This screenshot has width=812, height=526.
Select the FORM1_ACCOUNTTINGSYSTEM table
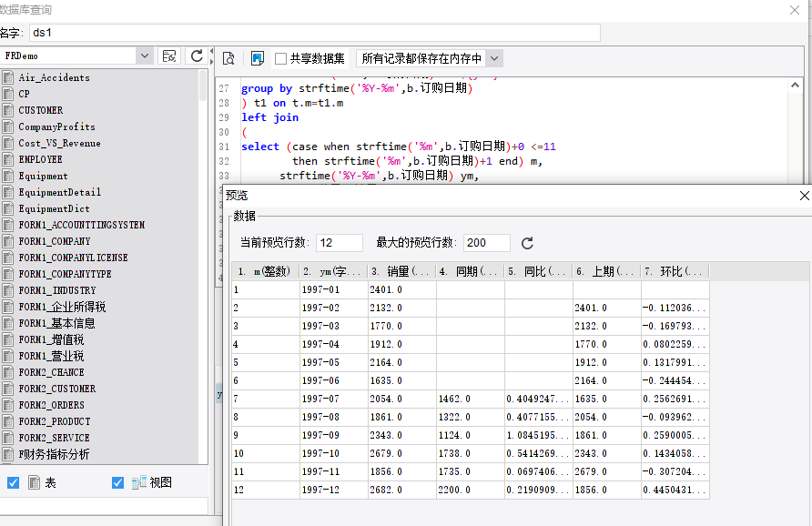pyautogui.click(x=82, y=225)
